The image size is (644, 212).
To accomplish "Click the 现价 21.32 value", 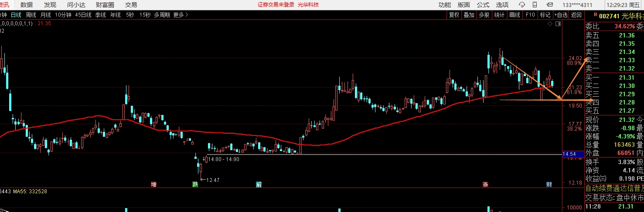I will (627, 120).
